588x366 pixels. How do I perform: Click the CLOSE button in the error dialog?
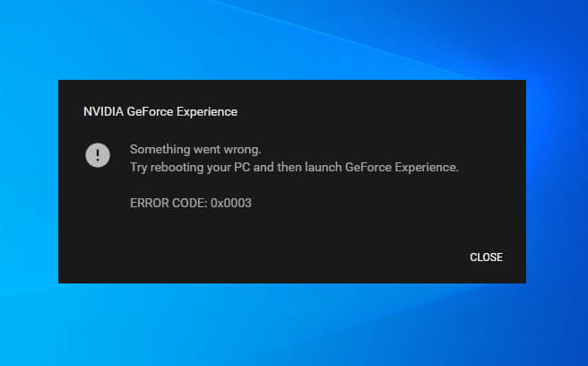coord(486,257)
